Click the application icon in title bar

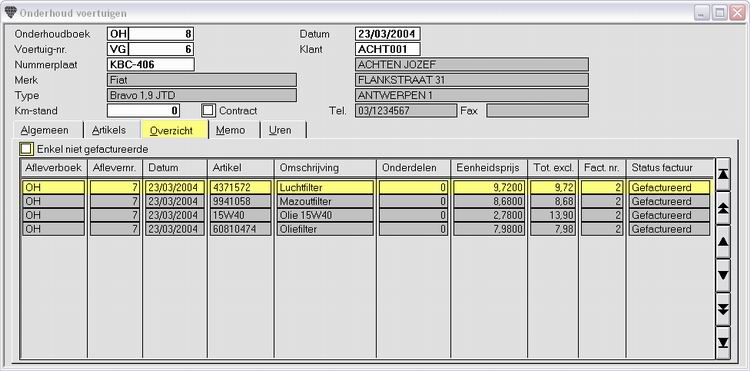(10, 12)
